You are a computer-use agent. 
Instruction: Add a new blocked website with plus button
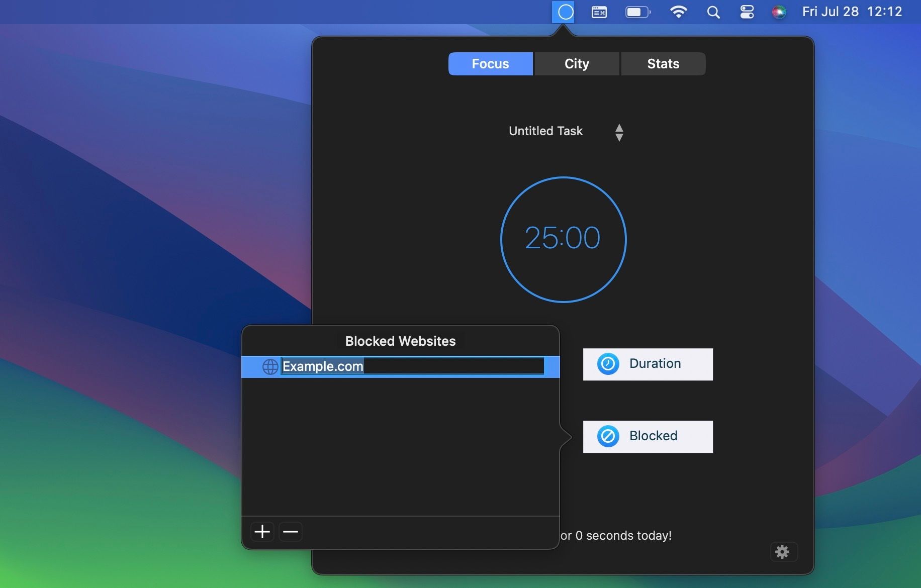[x=262, y=531]
